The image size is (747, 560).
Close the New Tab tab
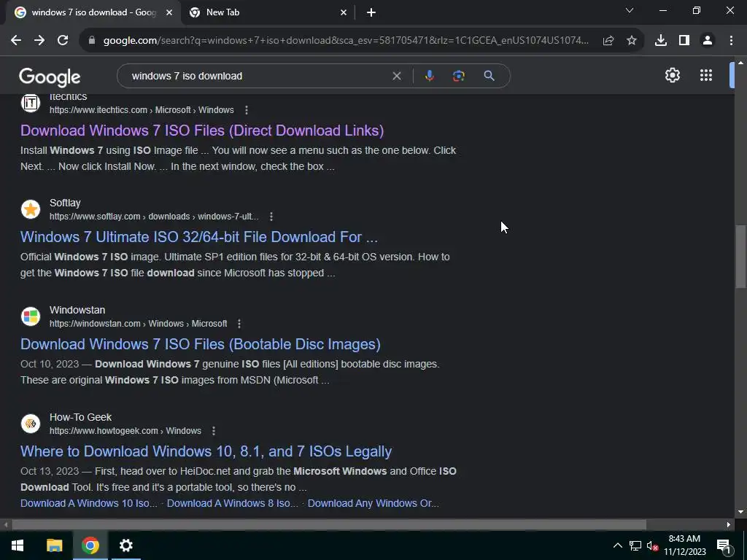click(344, 13)
